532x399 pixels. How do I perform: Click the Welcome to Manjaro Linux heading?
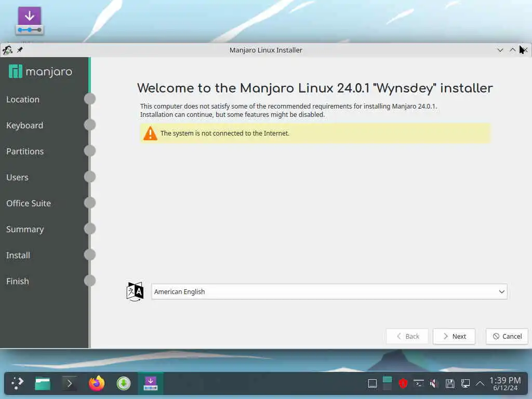(x=315, y=88)
